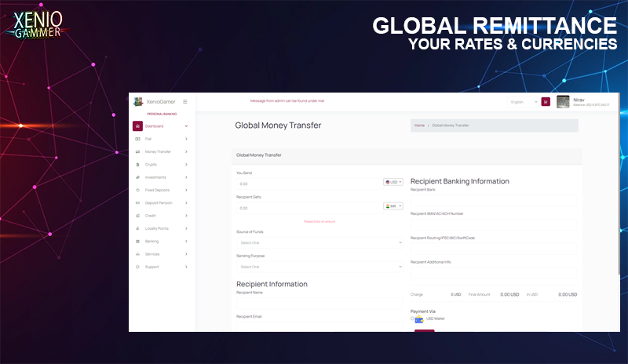
Task: Expand the Fixed Deposits menu chevron
Action: click(x=186, y=190)
